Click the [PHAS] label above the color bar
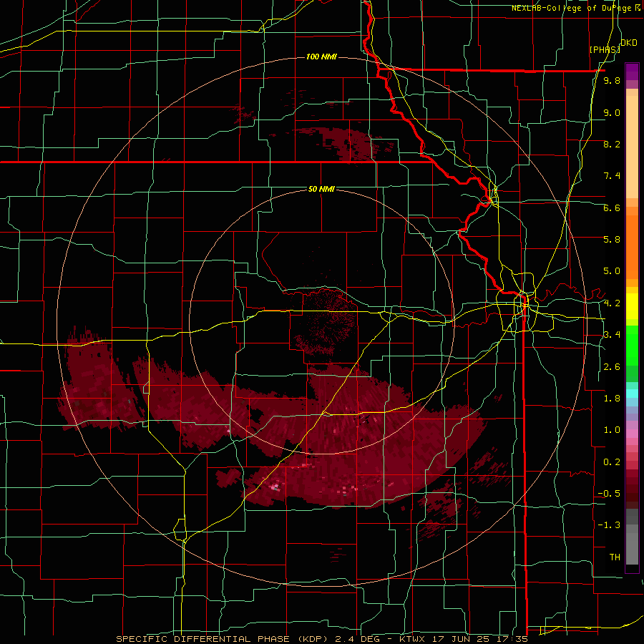This screenshot has width=644, height=644. [x=605, y=49]
